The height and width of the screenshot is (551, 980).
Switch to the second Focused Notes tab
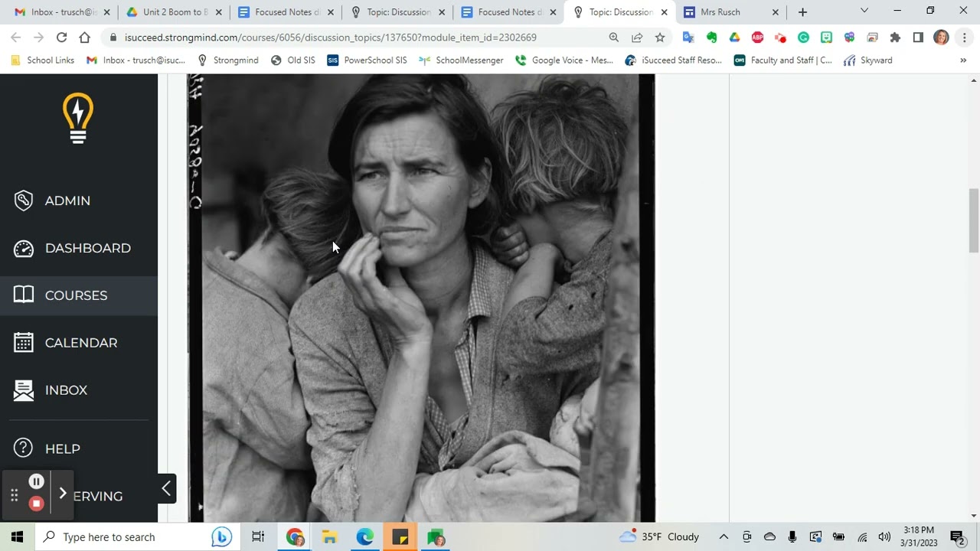pyautogui.click(x=508, y=12)
